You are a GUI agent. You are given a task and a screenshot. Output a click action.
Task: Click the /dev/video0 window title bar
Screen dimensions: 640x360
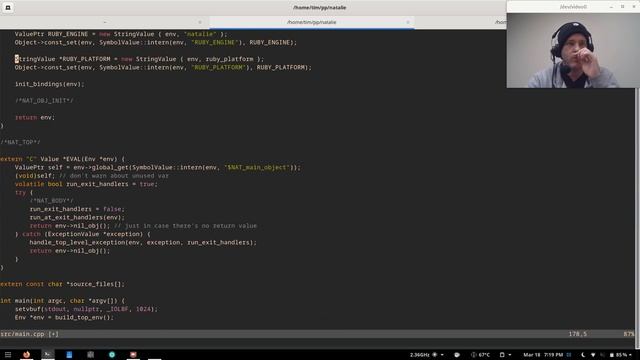pyautogui.click(x=573, y=7)
